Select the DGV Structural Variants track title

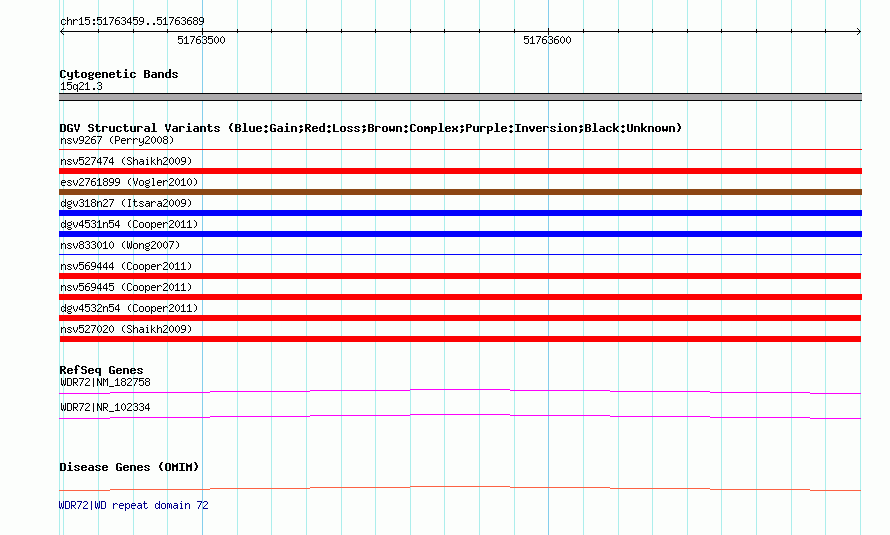(371, 128)
